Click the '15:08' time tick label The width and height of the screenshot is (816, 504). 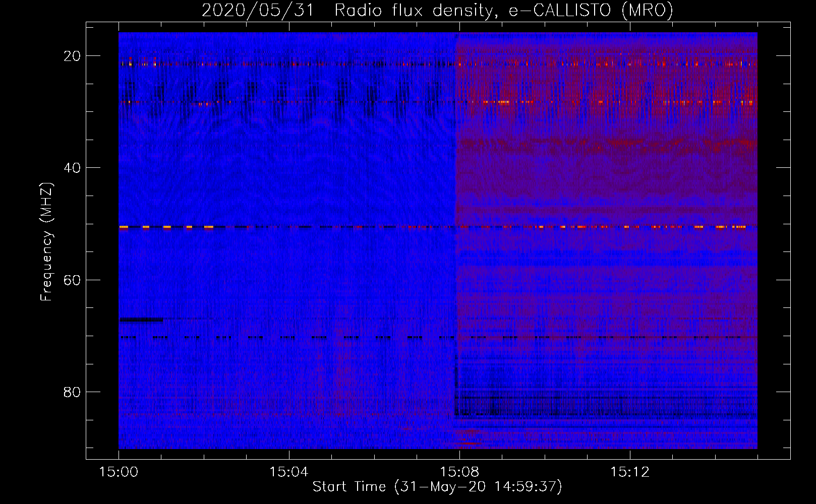pos(459,472)
